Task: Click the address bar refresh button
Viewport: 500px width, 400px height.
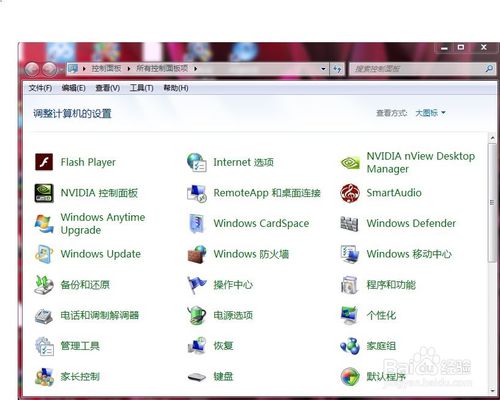Action: 337,69
